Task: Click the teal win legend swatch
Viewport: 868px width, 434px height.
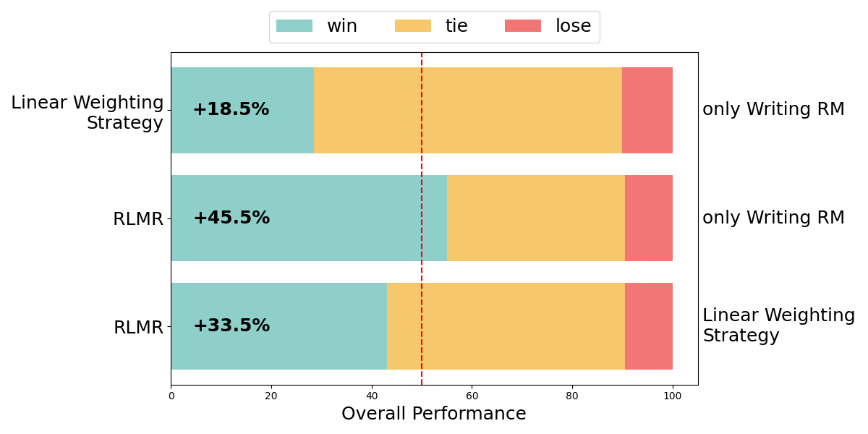Action: 294,26
